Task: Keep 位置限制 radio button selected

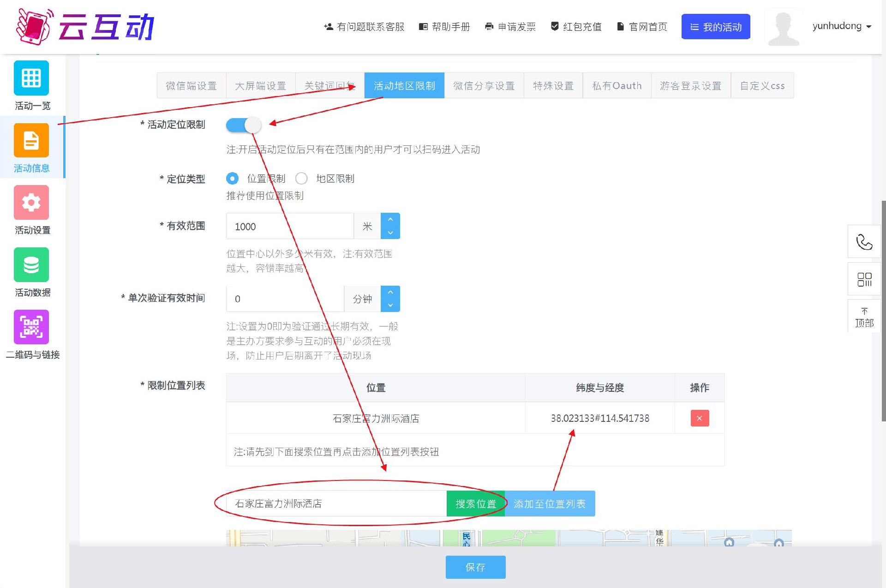Action: pyautogui.click(x=232, y=179)
